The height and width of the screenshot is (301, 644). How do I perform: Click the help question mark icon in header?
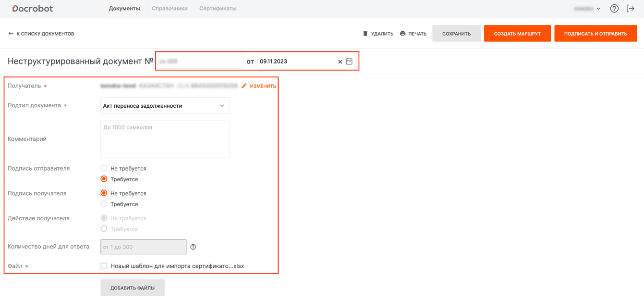[614, 9]
